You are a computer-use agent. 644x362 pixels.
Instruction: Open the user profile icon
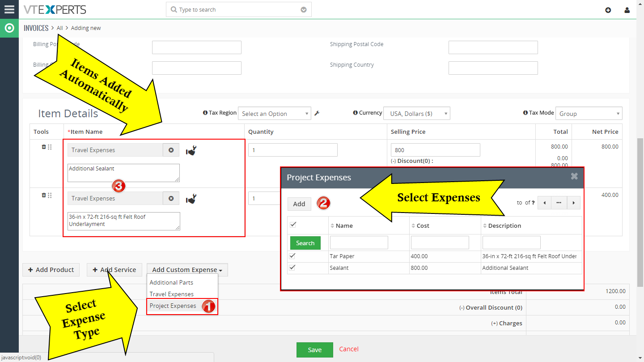(x=627, y=10)
